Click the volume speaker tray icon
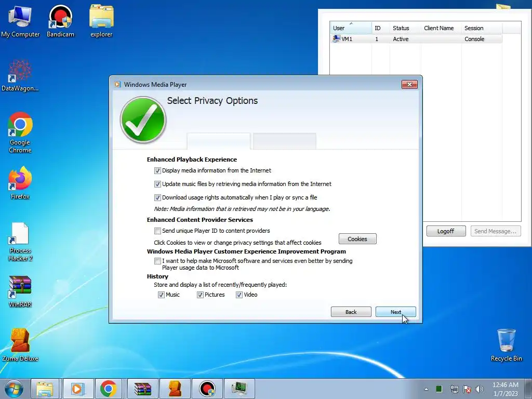The height and width of the screenshot is (399, 532). tap(480, 389)
